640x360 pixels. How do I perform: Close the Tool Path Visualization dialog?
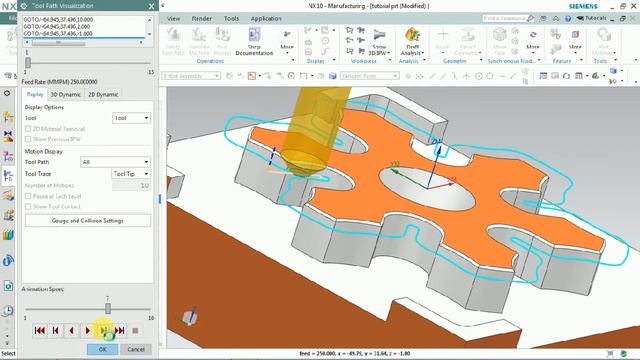[x=151, y=6]
